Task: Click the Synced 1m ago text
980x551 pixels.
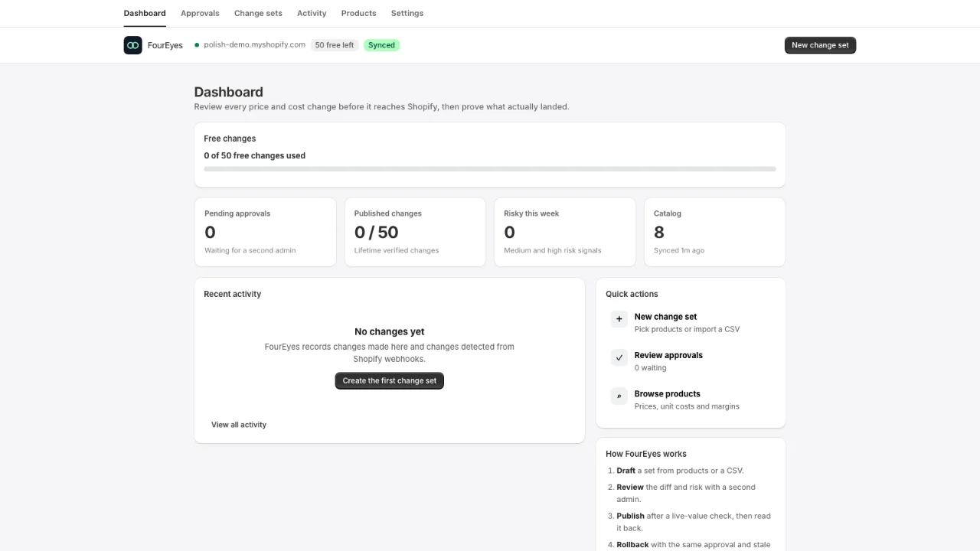Action: (x=679, y=250)
